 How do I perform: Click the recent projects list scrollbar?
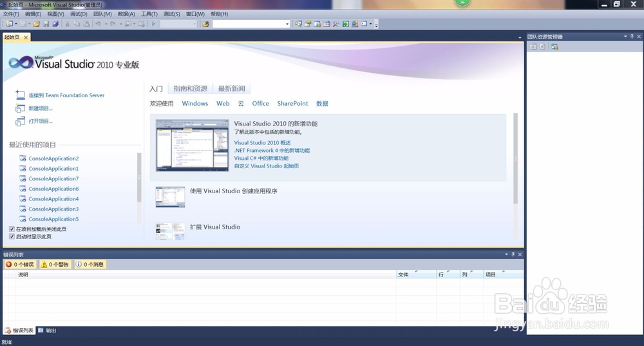tap(139, 178)
